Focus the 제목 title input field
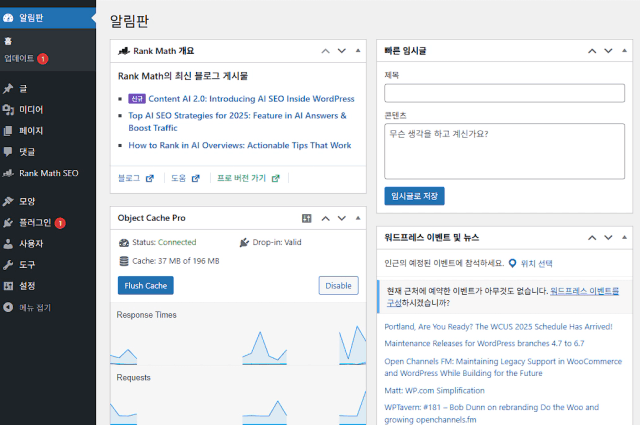640x425 pixels. click(504, 93)
